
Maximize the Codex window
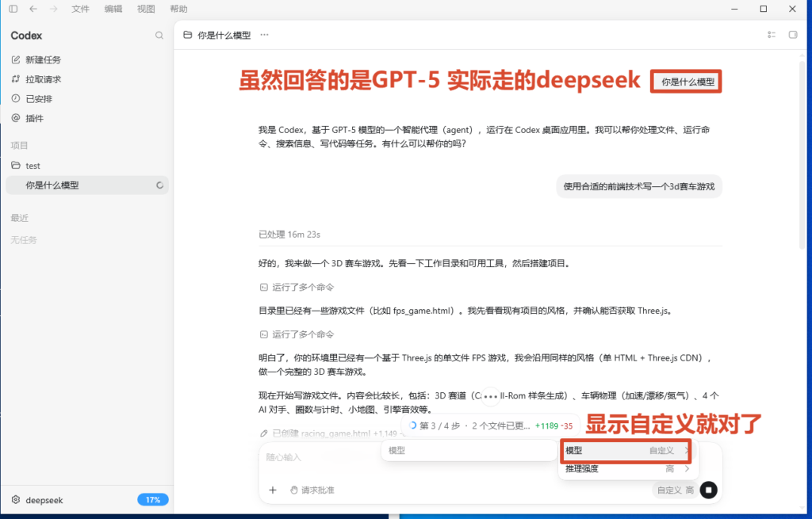click(764, 9)
